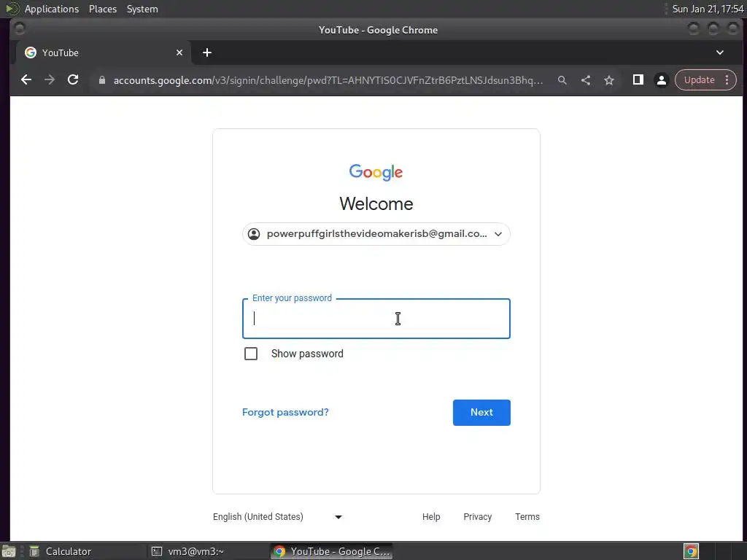
Task: Enable Show password checkbox
Action: coord(251,354)
